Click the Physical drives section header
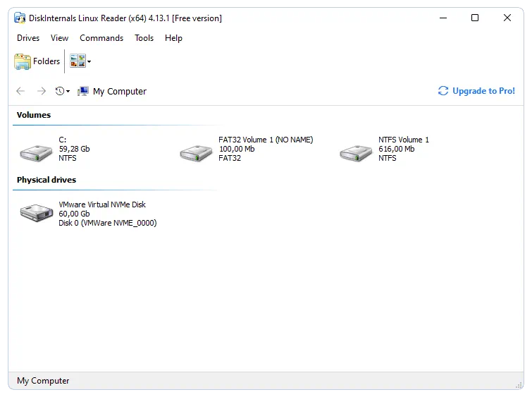532x397 pixels. [x=47, y=180]
